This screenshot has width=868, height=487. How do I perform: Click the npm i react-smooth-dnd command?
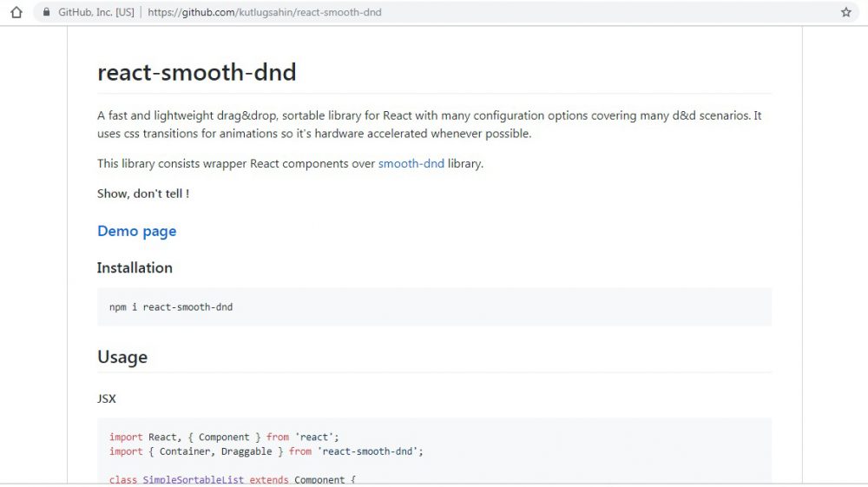tap(171, 306)
